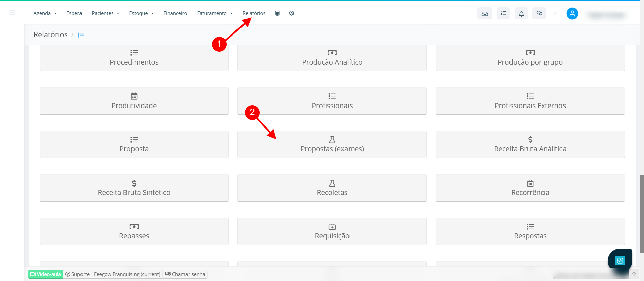Click the flask icon above Propostas (exames)

[x=332, y=140]
